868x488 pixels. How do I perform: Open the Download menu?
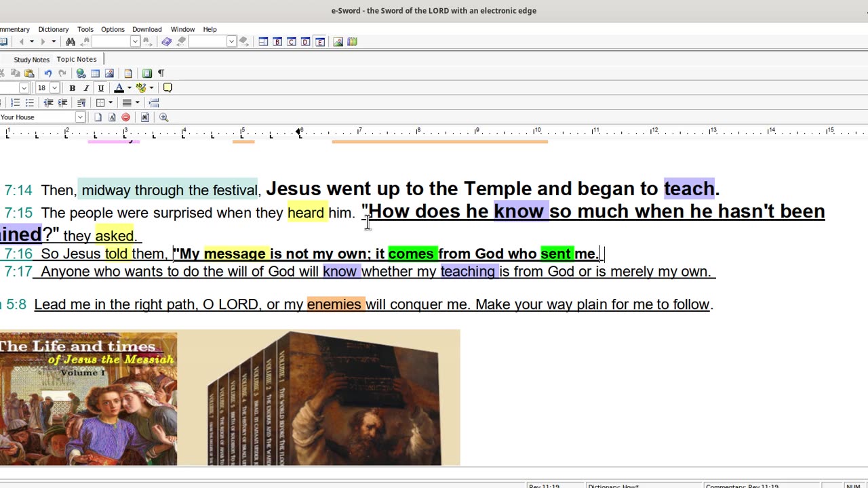[147, 29]
